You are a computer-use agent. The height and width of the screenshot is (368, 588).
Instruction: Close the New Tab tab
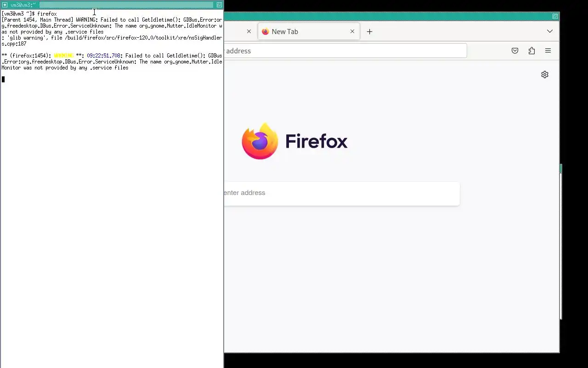(x=352, y=31)
